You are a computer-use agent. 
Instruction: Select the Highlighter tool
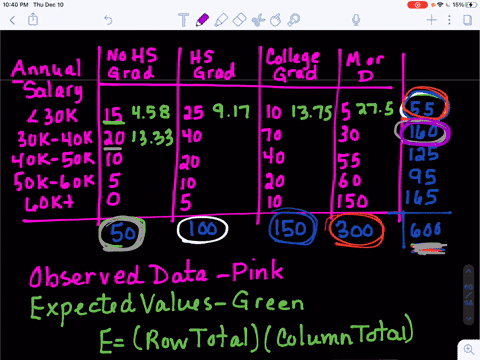[221, 20]
